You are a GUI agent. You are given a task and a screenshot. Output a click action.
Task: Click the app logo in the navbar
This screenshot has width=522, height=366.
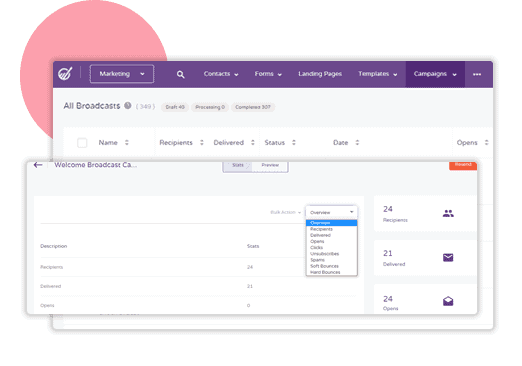pos(65,74)
